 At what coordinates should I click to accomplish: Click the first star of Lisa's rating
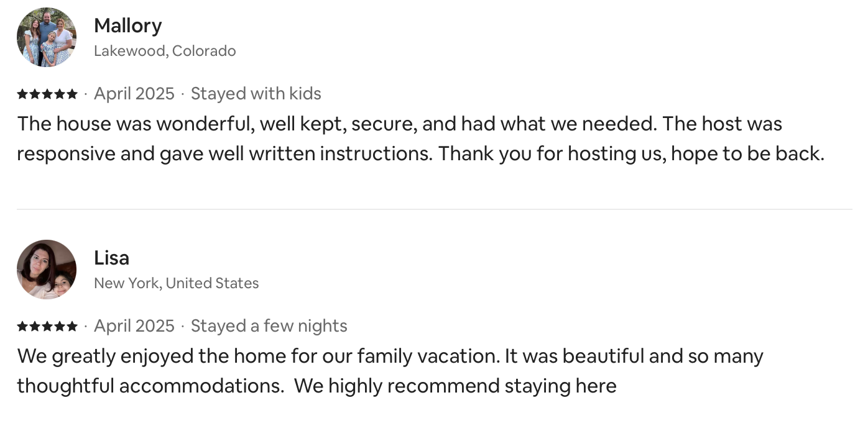point(22,327)
